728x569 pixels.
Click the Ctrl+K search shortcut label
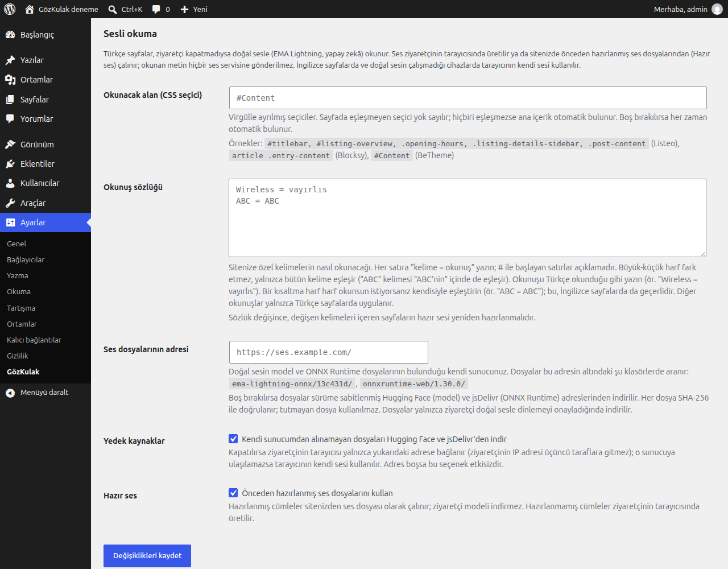coord(132,9)
